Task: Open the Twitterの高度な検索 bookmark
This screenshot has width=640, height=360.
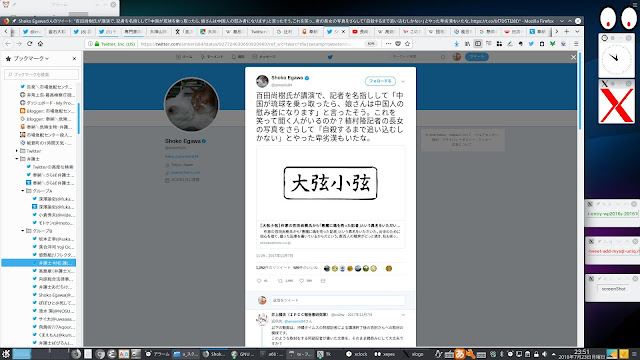Action: tap(49, 167)
